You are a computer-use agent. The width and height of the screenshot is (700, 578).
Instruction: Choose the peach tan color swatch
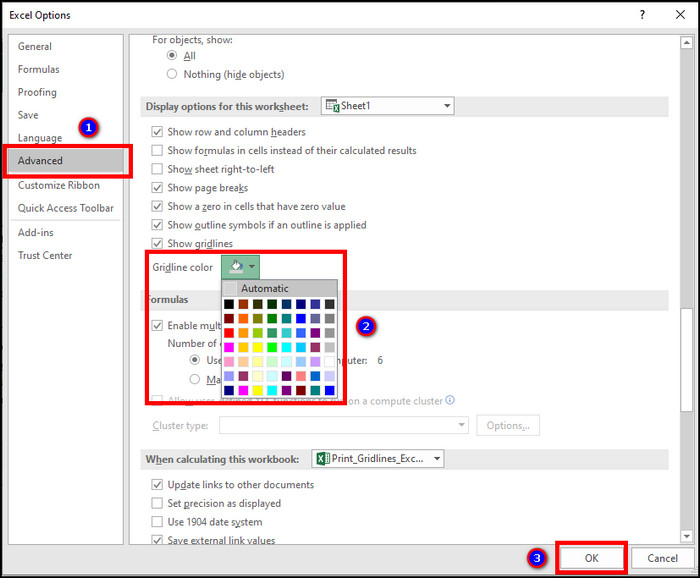tap(243, 362)
